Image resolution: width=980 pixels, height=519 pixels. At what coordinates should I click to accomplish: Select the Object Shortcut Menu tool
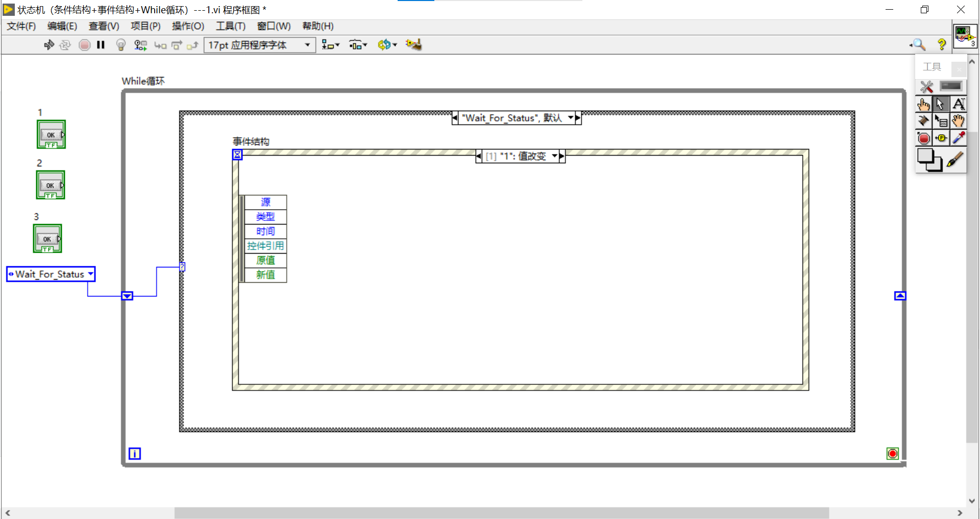[941, 121]
